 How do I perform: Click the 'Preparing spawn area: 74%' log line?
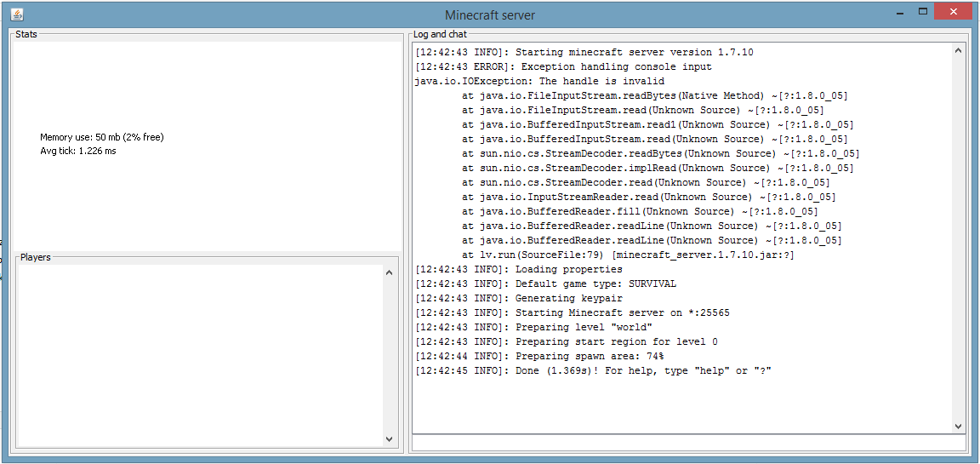pyautogui.click(x=539, y=357)
